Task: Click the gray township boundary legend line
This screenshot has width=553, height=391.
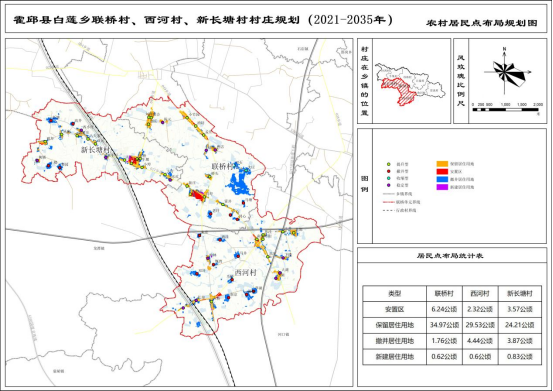Action: tap(389, 194)
